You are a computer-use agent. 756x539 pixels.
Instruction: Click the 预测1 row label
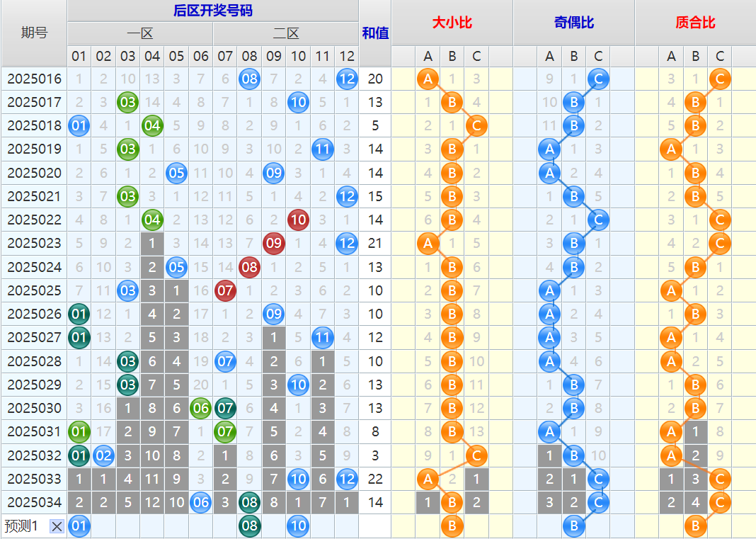[21, 526]
